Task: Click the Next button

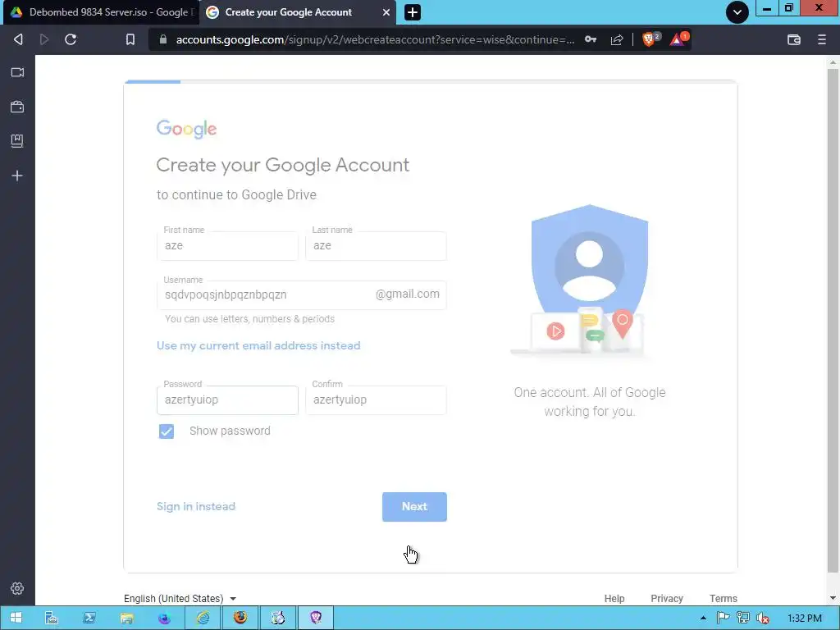Action: pos(414,507)
